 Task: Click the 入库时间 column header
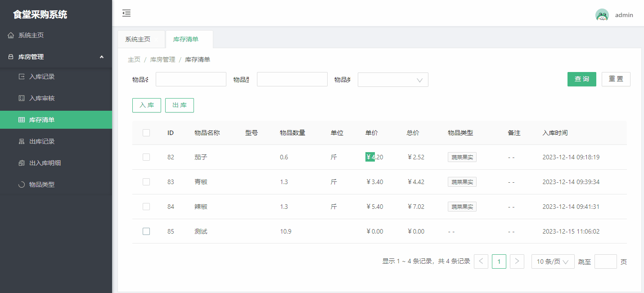tap(555, 133)
